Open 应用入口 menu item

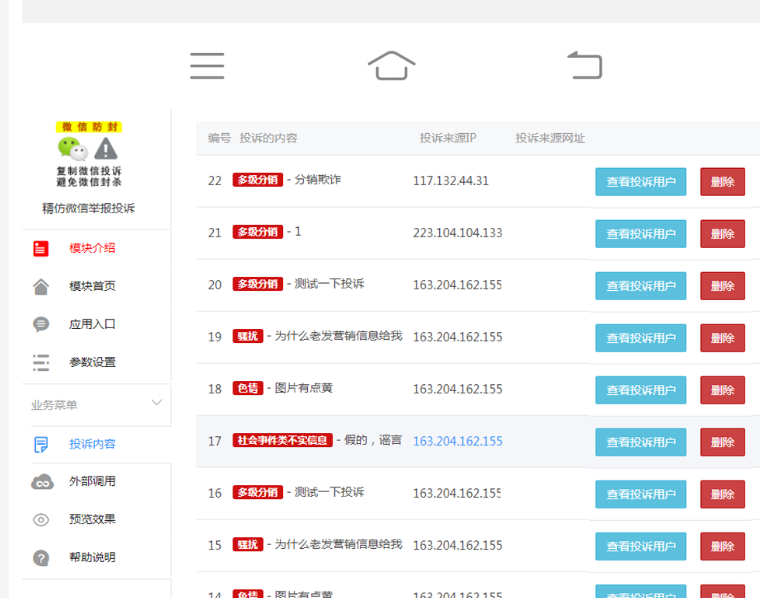click(92, 324)
